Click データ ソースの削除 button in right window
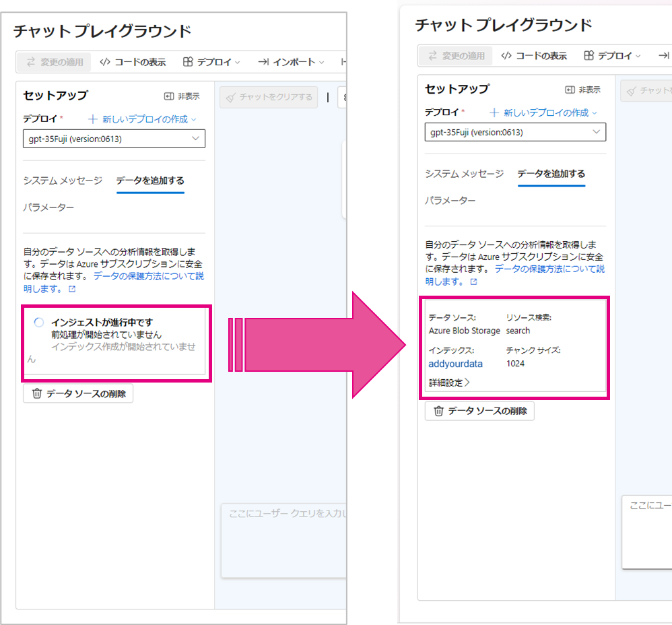672x625 pixels. (479, 411)
